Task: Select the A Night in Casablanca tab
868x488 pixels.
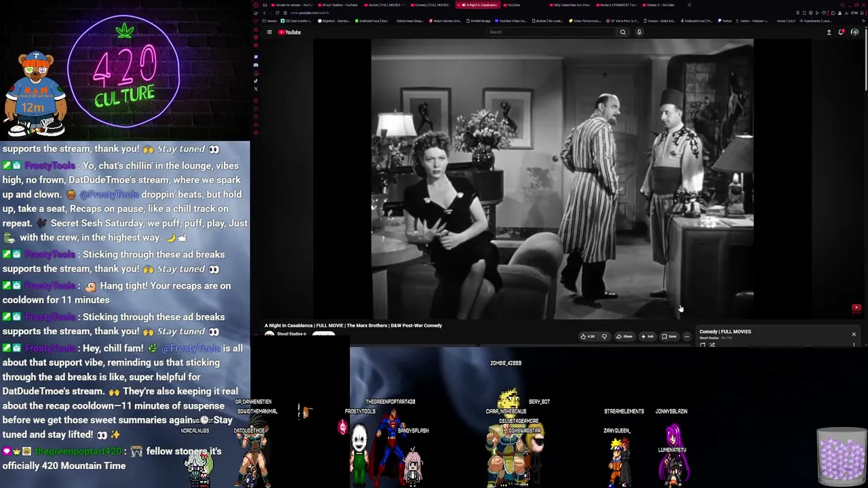Action: (x=479, y=5)
